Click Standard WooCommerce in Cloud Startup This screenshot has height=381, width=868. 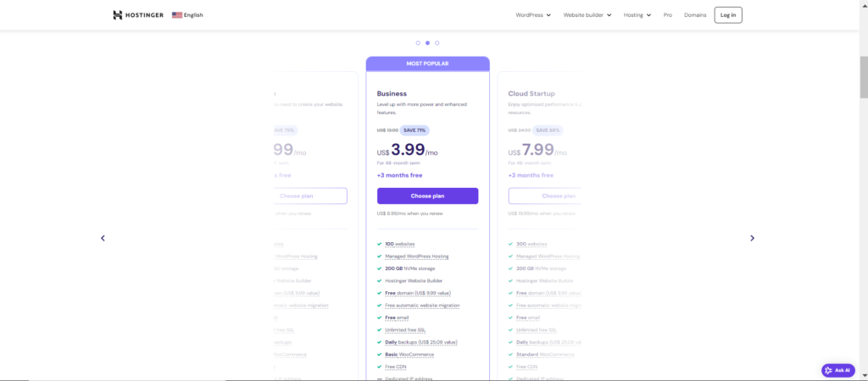(x=545, y=355)
